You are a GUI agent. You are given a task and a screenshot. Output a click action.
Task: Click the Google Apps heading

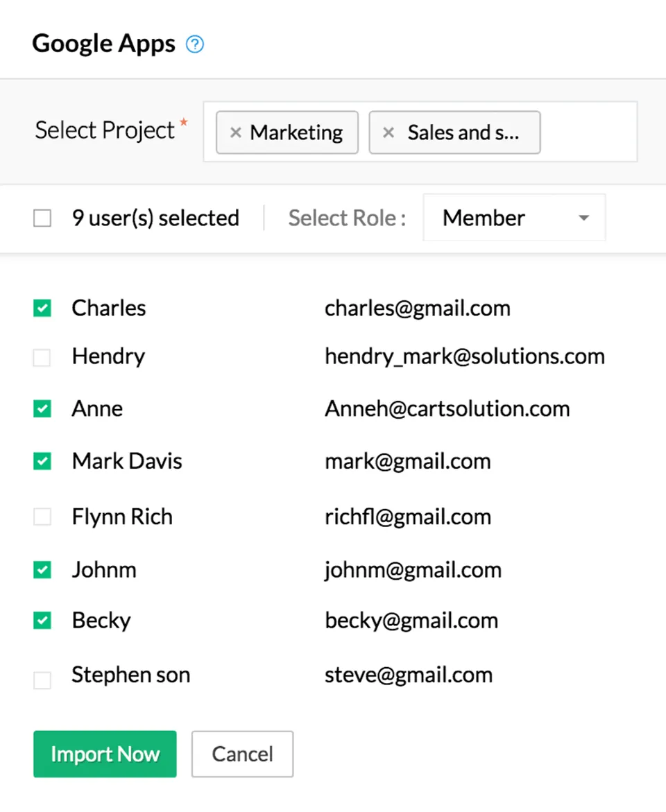[103, 44]
